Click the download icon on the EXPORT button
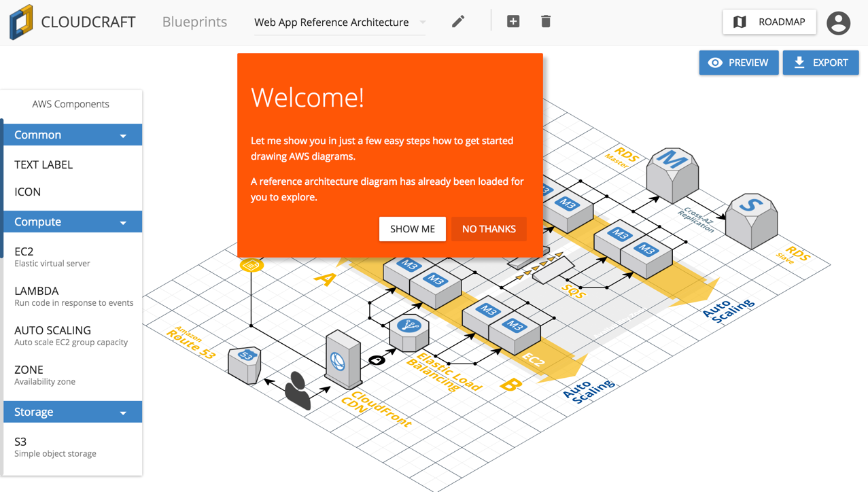Viewport: 868px width, 492px height. 799,62
